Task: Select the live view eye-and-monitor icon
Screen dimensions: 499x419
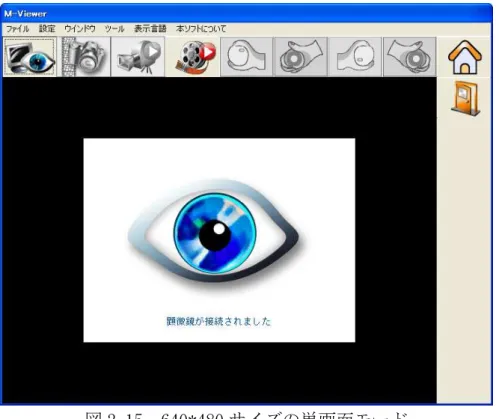Action: tap(30, 57)
